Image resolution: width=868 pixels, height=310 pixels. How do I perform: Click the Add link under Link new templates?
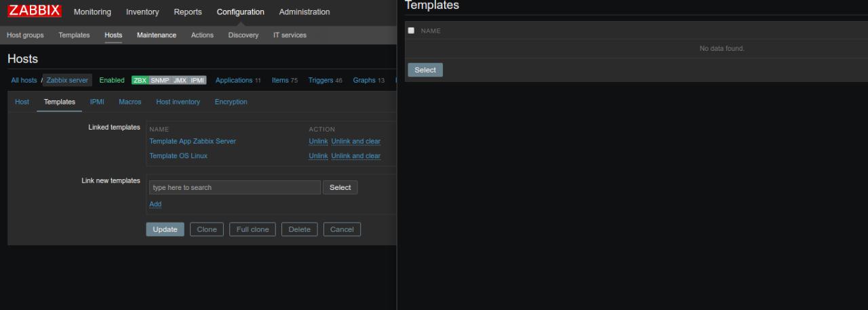tap(155, 204)
